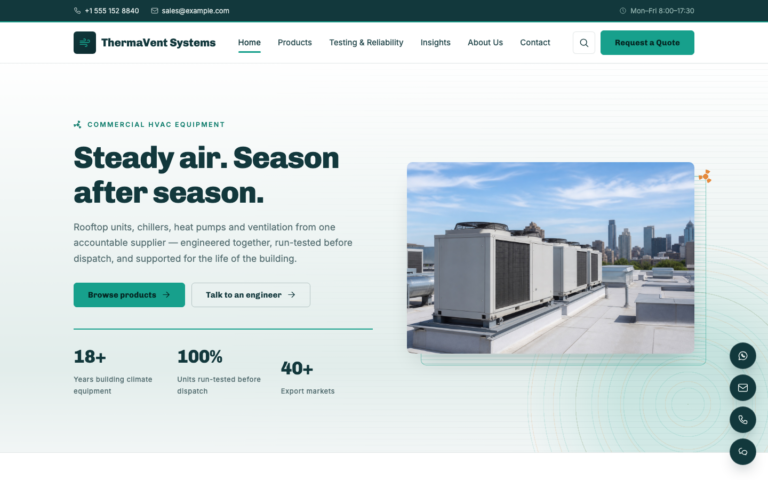Click the rooftop HVAC units hero image
The image size is (768, 480).
tap(551, 258)
